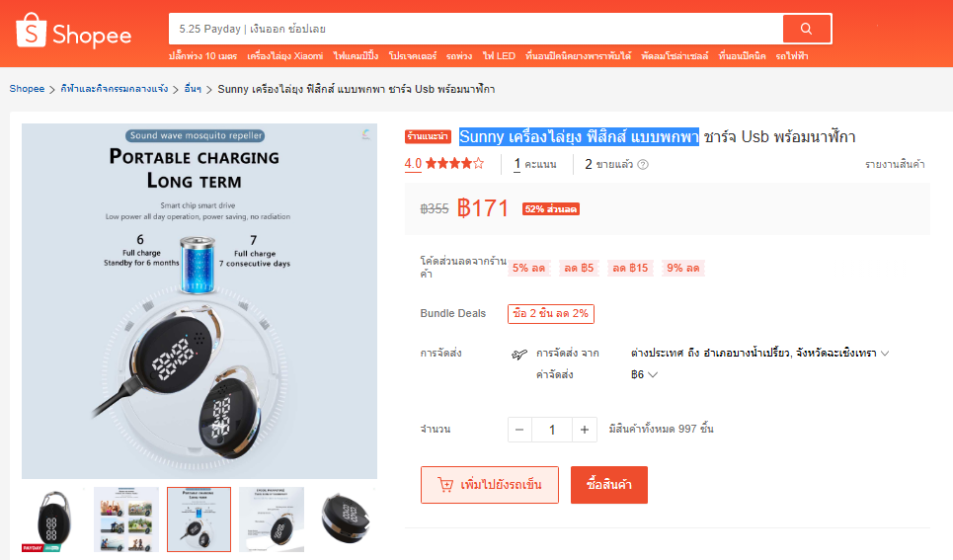Increase quantity with the plus button
Image resolution: width=953 pixels, height=560 pixels.
click(x=584, y=430)
